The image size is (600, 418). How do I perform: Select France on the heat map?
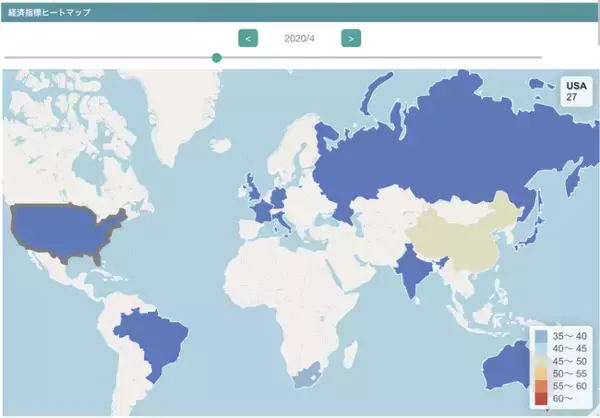[x=262, y=212]
